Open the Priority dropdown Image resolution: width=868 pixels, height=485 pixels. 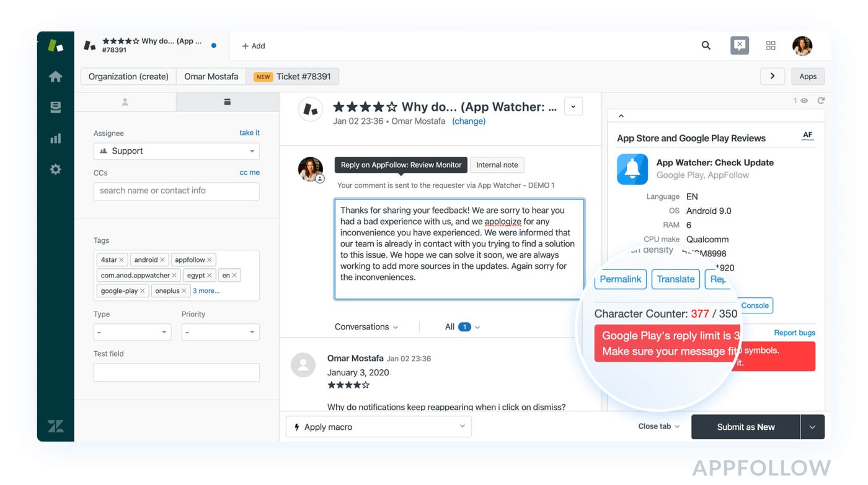(220, 332)
